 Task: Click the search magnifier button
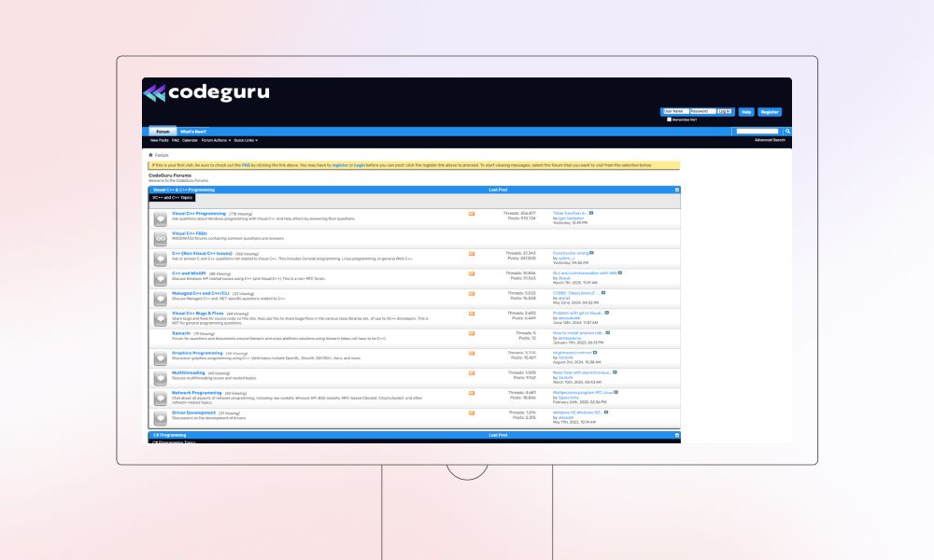[x=787, y=132]
